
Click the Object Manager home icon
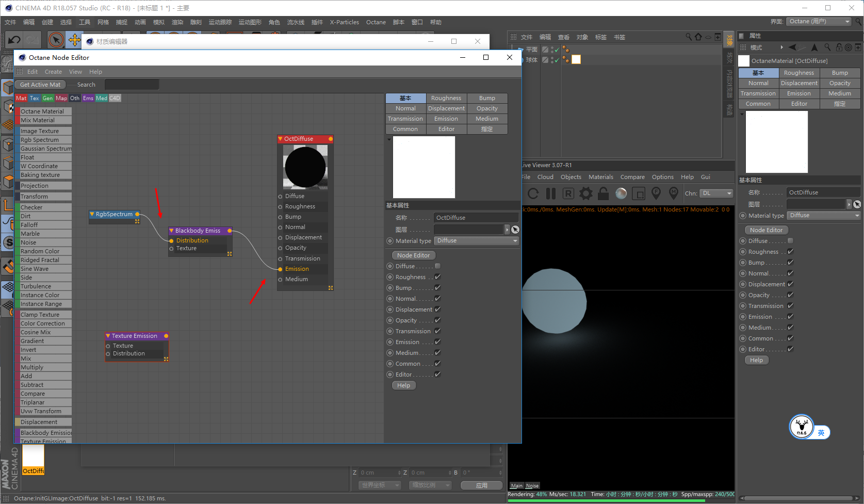(698, 37)
